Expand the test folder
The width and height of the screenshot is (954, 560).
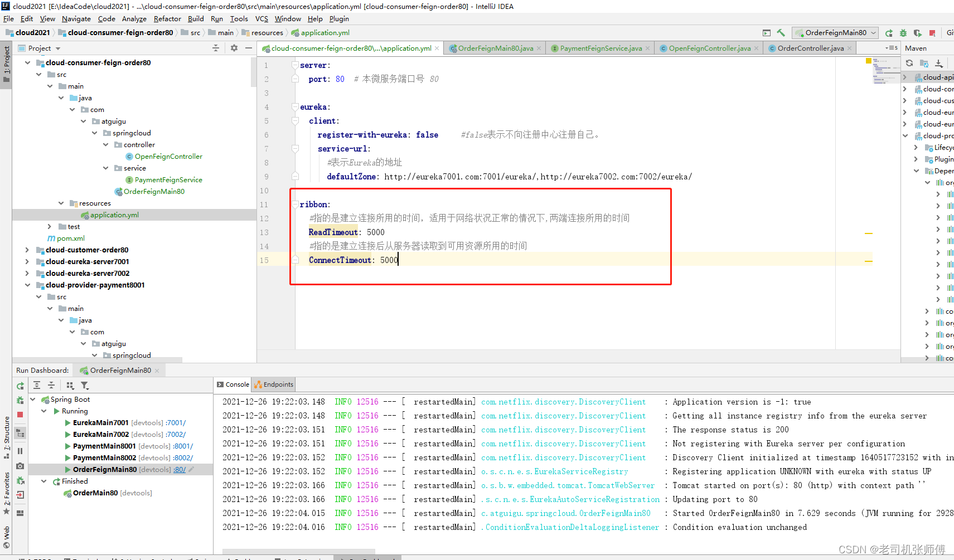tap(50, 226)
